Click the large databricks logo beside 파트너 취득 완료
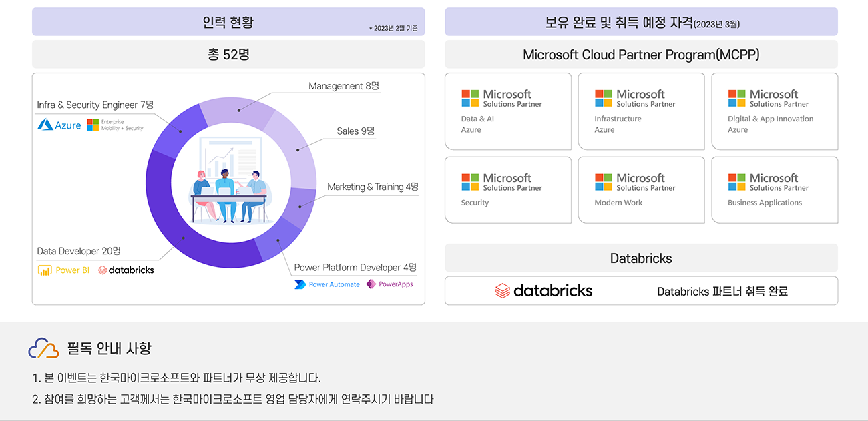Viewport: 868px width, 421px height. 544,290
